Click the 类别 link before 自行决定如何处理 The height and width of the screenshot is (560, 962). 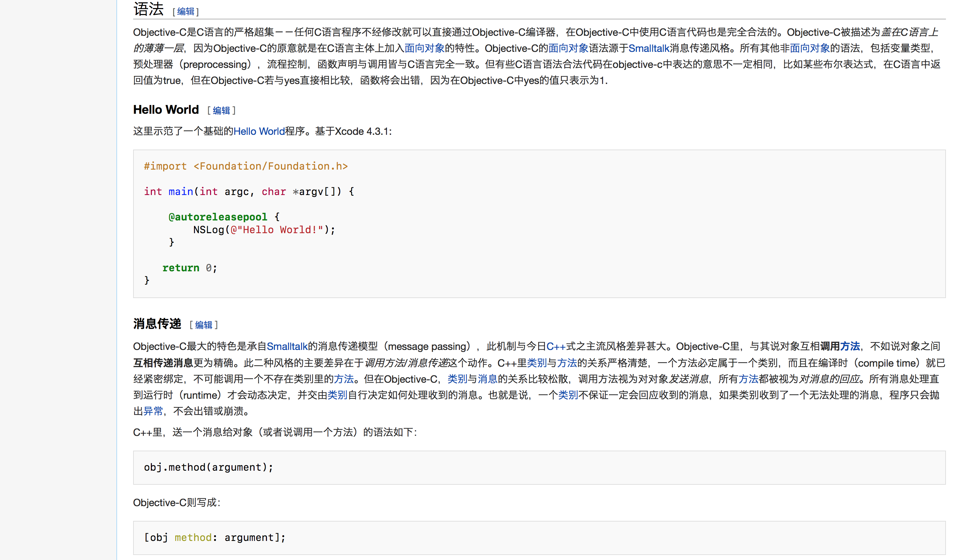coord(337,395)
